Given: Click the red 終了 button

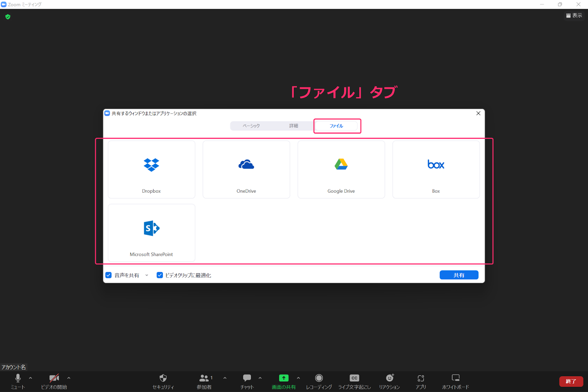Looking at the screenshot, I should coord(571,381).
